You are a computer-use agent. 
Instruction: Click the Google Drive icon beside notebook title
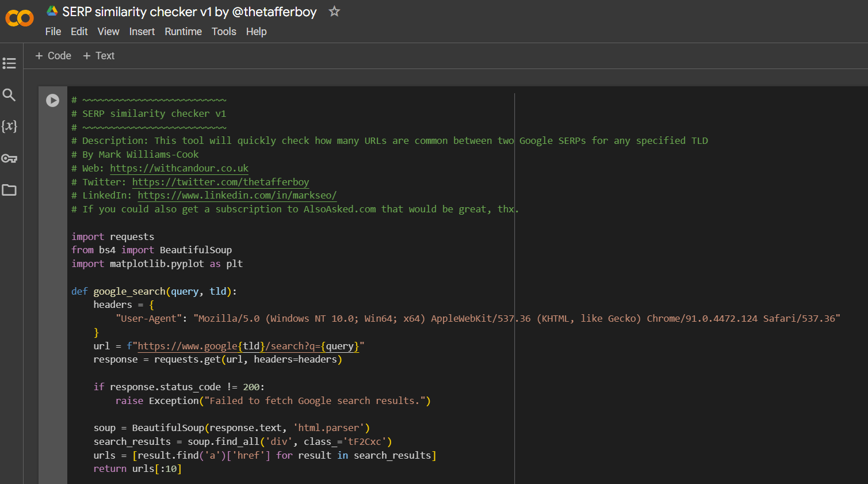coord(52,11)
